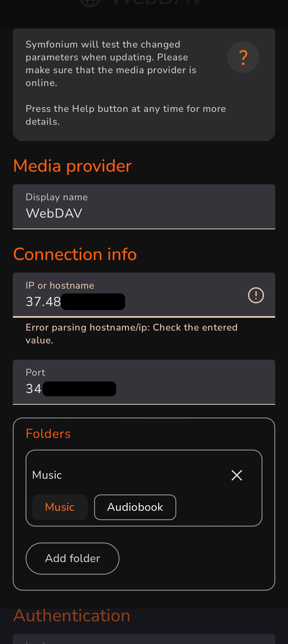Tap the Authentication section heading
Viewport: 288px width, 644px height.
point(72,615)
